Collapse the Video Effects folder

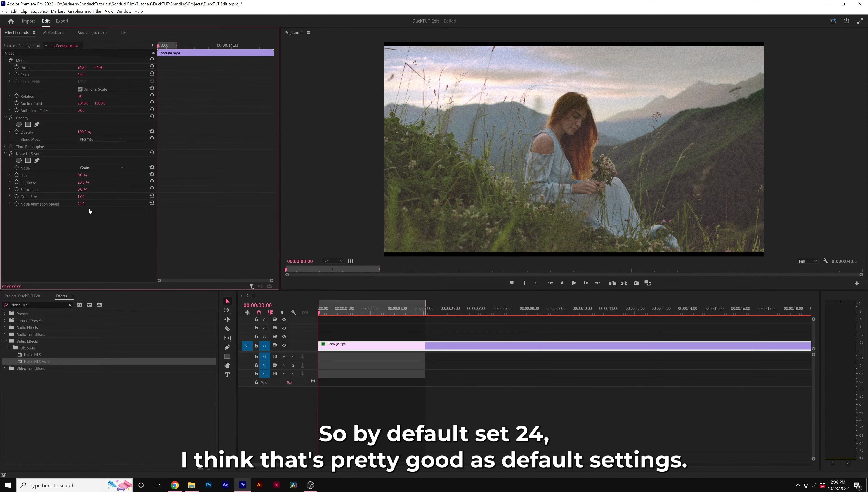tap(5, 341)
